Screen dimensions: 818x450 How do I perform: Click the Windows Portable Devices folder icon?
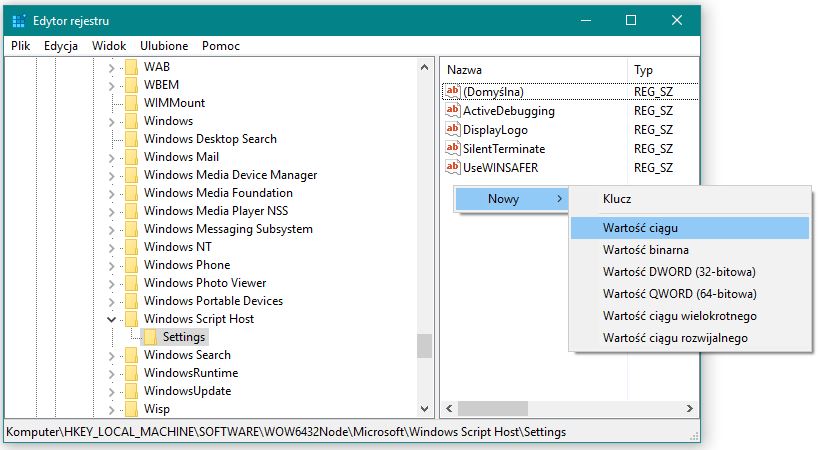coord(131,300)
